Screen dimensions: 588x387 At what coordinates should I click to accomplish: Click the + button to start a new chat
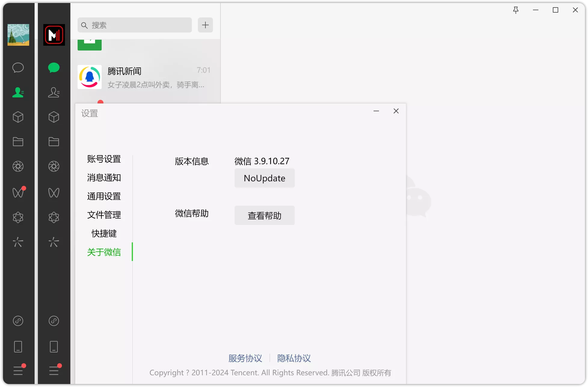tap(205, 25)
